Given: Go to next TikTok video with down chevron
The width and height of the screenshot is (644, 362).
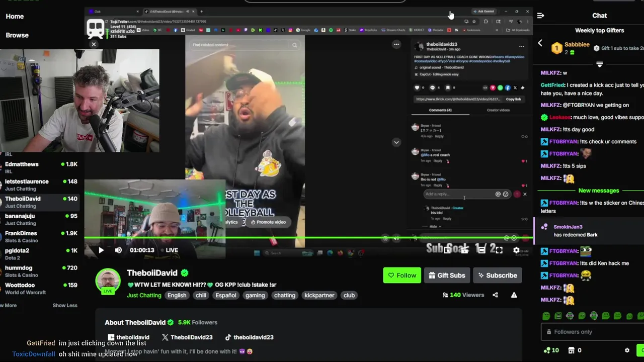Looking at the screenshot, I should tap(396, 142).
